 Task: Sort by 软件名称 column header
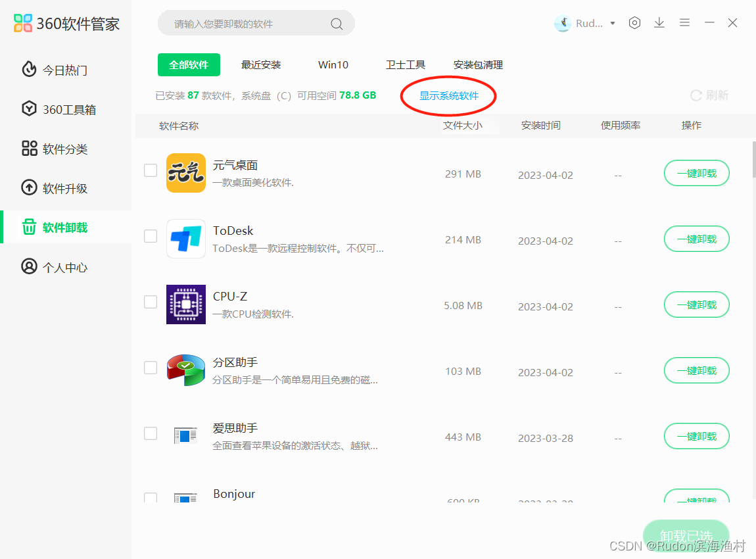[178, 126]
